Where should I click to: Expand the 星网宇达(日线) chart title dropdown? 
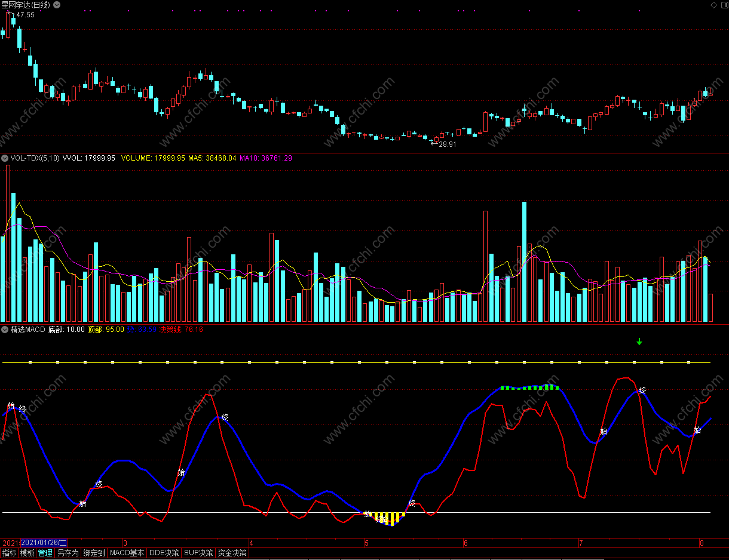point(56,5)
